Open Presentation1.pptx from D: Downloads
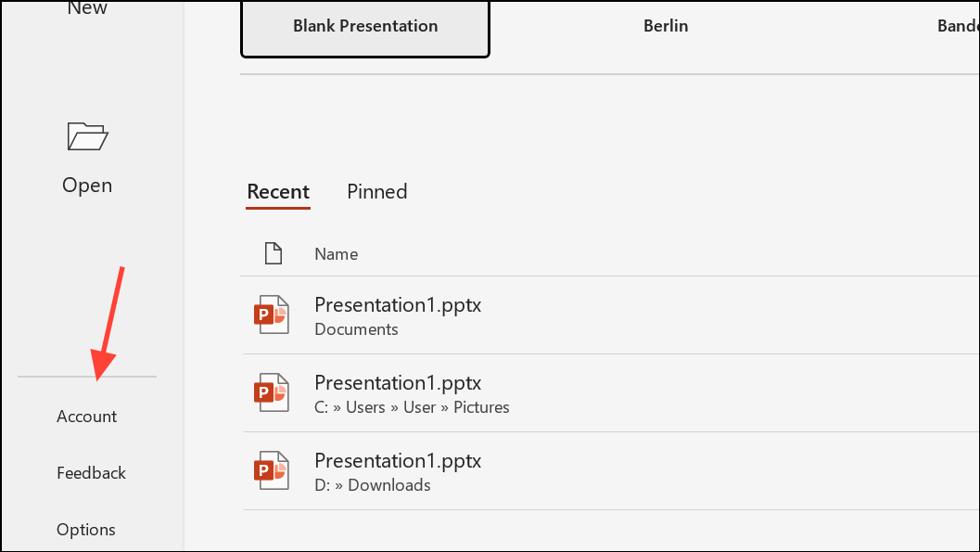The height and width of the screenshot is (552, 980). click(x=398, y=460)
